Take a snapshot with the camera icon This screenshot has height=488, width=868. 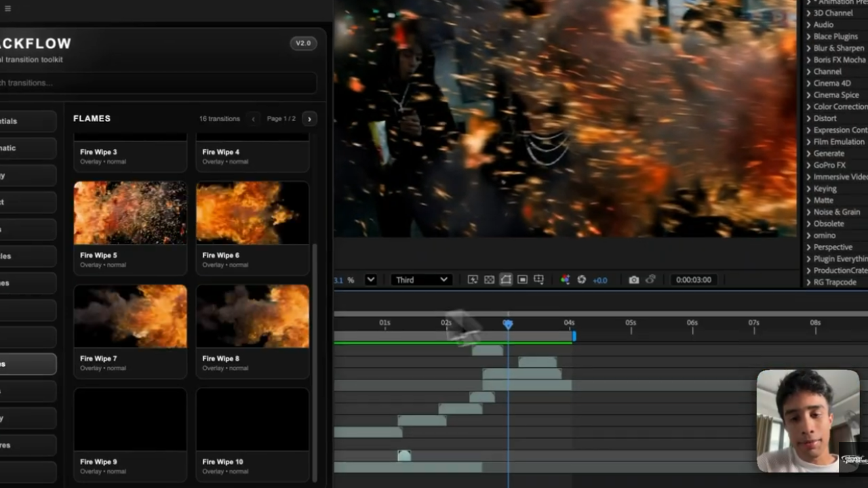coord(633,279)
